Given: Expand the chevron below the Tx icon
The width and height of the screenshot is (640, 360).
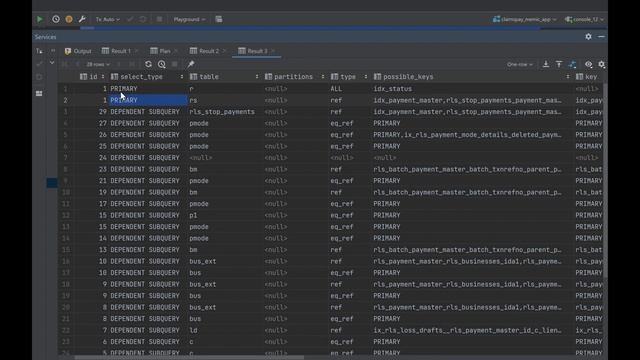Looking at the screenshot, I should [52, 63].
